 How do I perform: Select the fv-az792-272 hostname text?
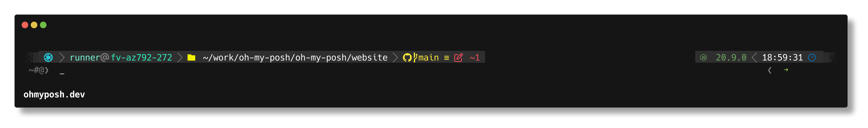[142, 58]
